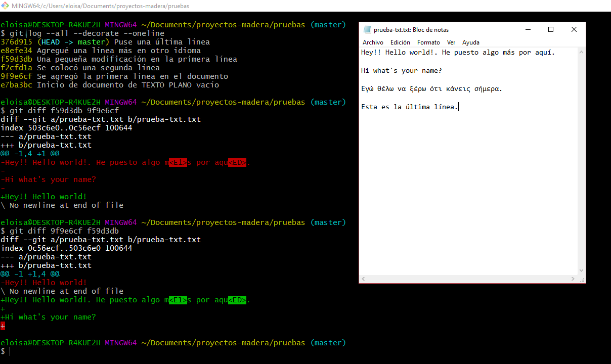
Task: Open the Formato menu in Notepad
Action: [x=428, y=42]
